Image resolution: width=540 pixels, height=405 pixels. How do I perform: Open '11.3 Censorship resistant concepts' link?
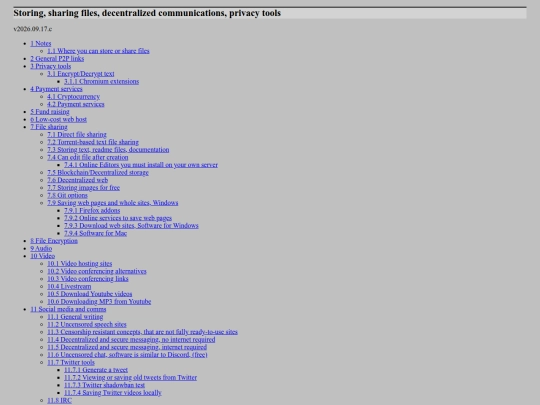142,332
